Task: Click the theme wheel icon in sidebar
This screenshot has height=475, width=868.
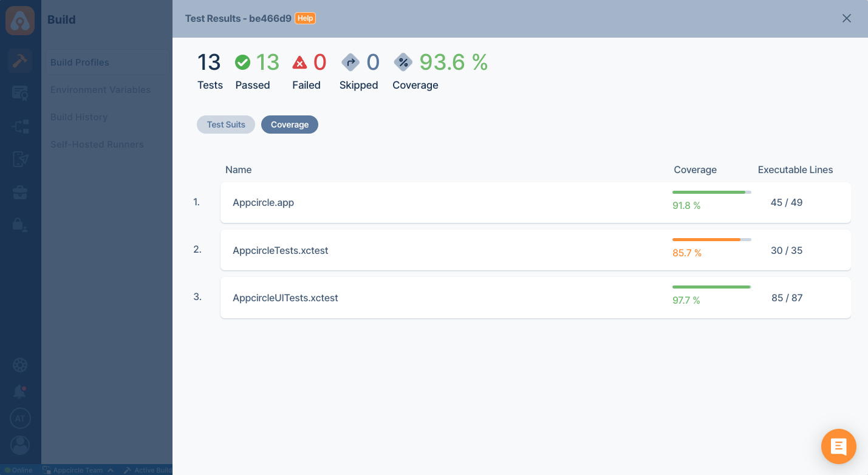Action: click(20, 364)
